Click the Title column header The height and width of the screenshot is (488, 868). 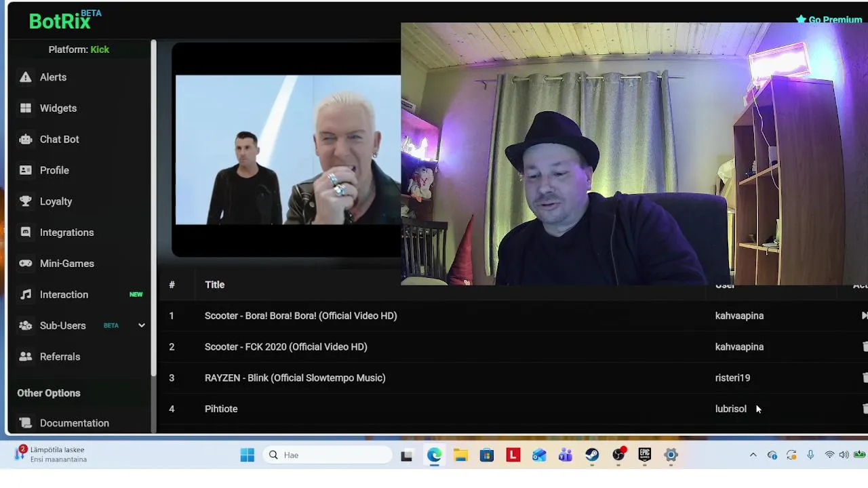pyautogui.click(x=214, y=285)
